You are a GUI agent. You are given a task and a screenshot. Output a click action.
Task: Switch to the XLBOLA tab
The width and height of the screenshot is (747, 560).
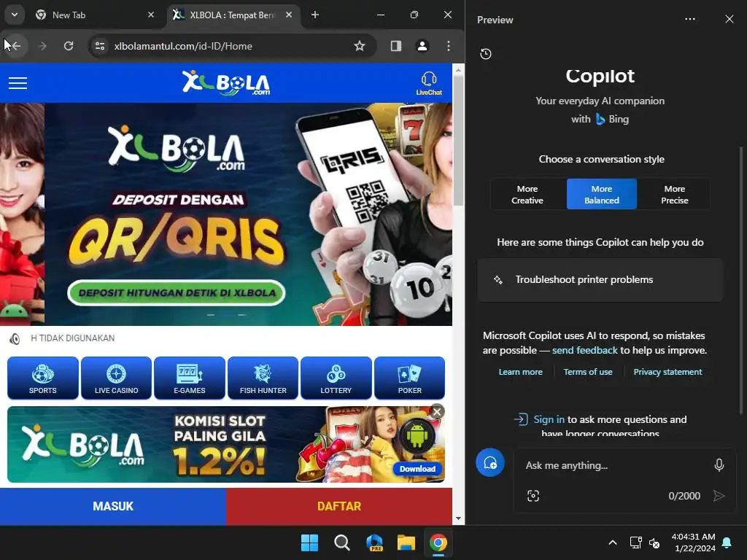(233, 15)
